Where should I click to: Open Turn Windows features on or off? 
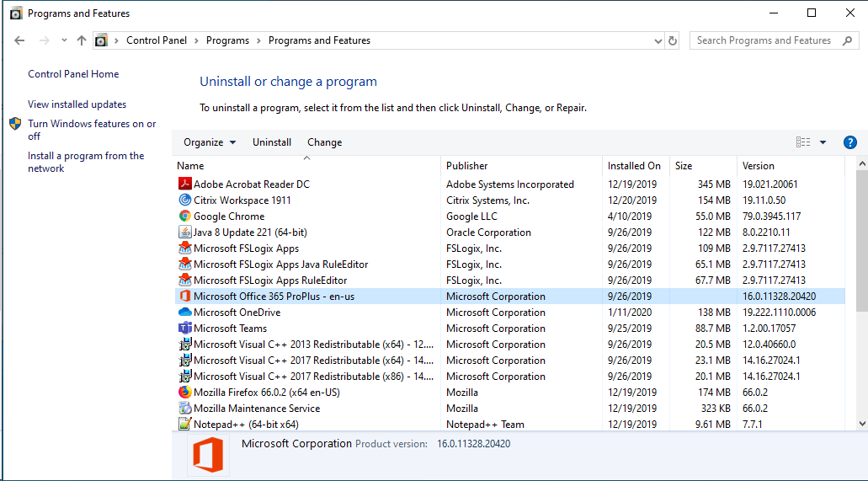[x=92, y=130]
